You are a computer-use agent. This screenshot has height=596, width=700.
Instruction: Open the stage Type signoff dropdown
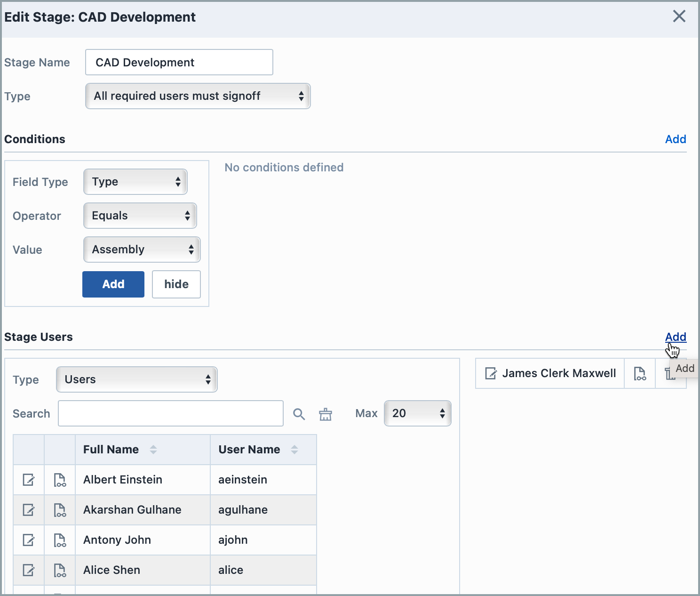click(198, 96)
